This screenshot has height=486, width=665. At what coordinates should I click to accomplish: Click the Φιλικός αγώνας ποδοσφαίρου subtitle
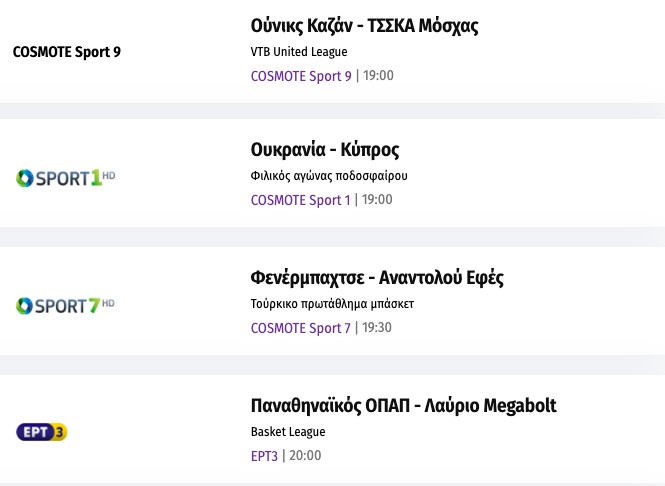point(329,176)
